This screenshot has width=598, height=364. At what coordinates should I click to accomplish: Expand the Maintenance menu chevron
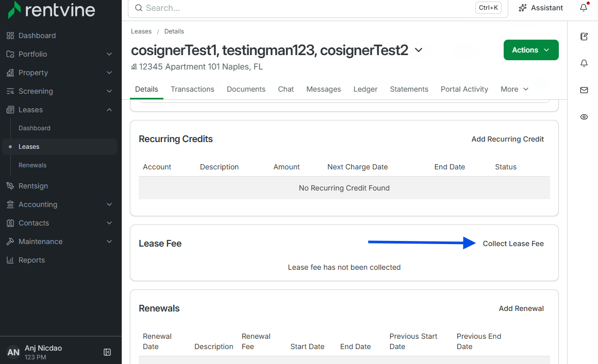[109, 241]
